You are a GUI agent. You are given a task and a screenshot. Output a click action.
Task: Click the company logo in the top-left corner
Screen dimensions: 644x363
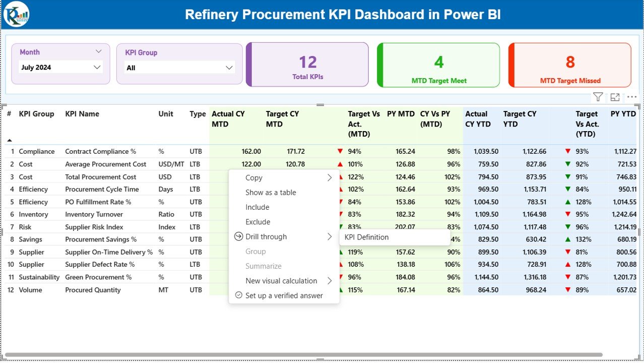coord(16,15)
